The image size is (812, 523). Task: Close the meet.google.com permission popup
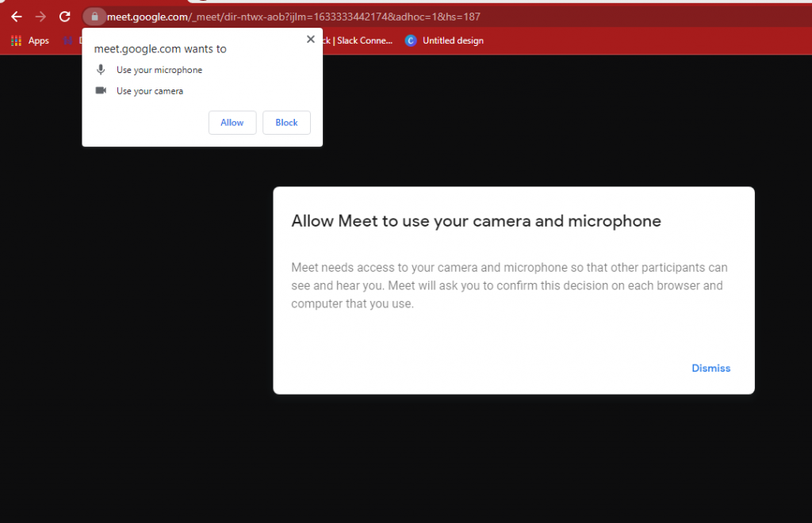pos(310,39)
